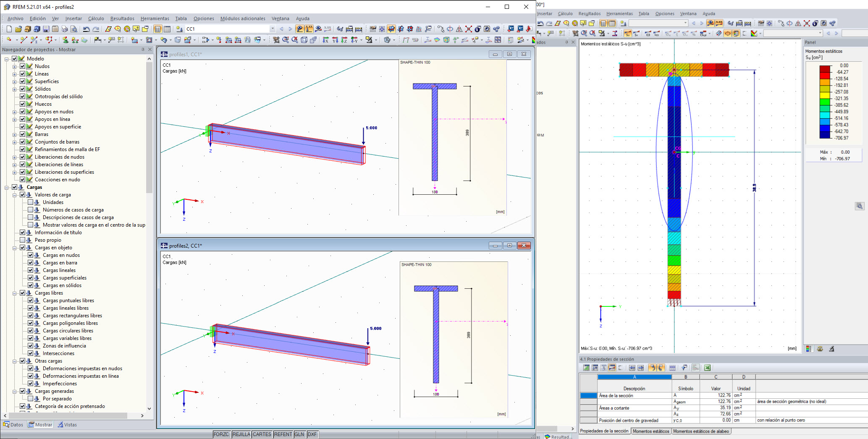
Task: Open print preview in RFEM toolbar
Action: (74, 29)
